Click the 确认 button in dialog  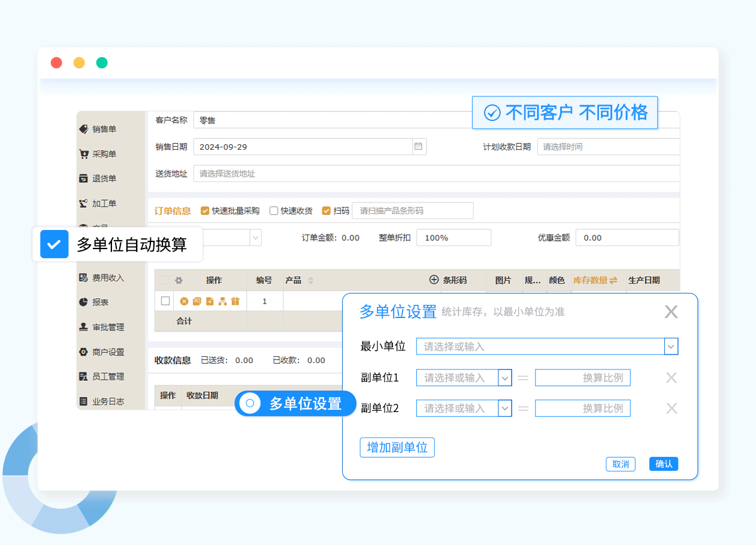[x=663, y=464]
